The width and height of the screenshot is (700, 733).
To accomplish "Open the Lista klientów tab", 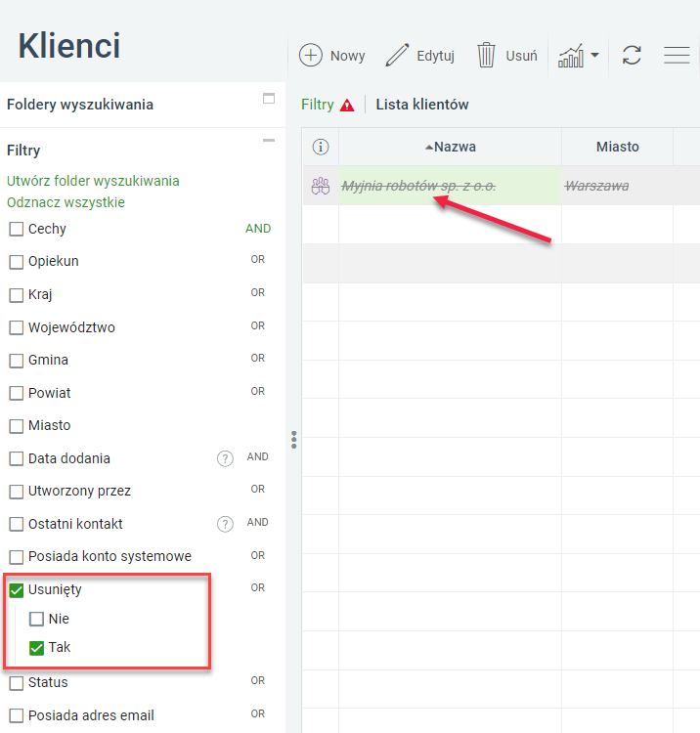I will click(x=422, y=105).
